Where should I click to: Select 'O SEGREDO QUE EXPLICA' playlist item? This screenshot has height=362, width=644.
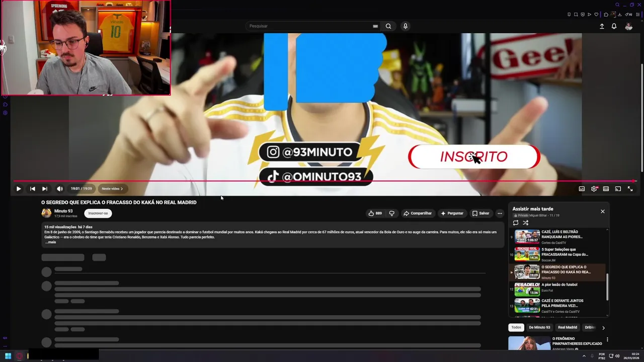tap(558, 272)
